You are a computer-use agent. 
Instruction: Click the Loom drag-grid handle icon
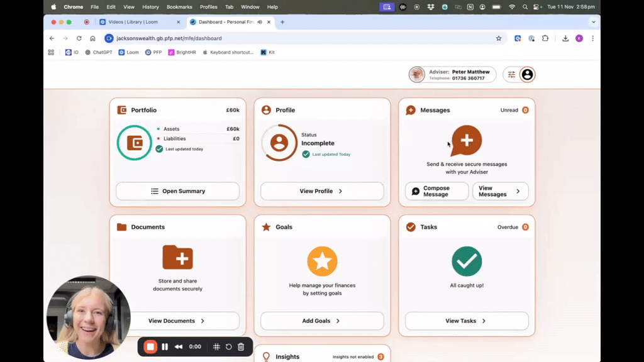pyautogui.click(x=216, y=347)
